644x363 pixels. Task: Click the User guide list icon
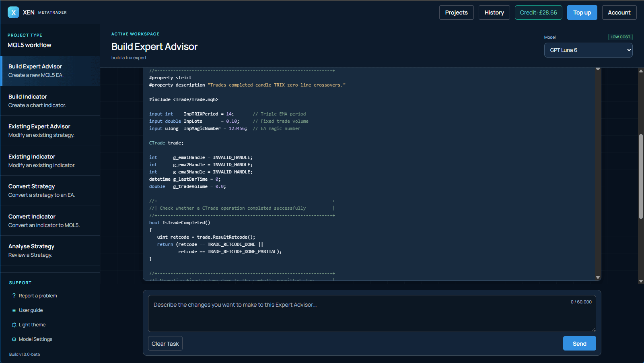tap(14, 310)
